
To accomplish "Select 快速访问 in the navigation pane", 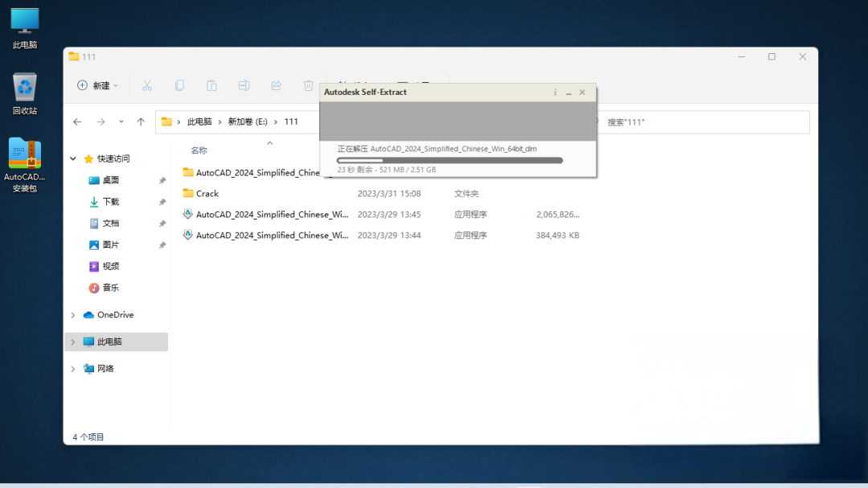I will (x=113, y=159).
